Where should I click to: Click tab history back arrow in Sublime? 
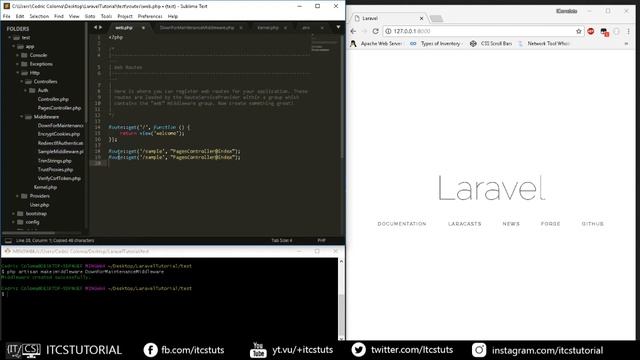point(96,27)
